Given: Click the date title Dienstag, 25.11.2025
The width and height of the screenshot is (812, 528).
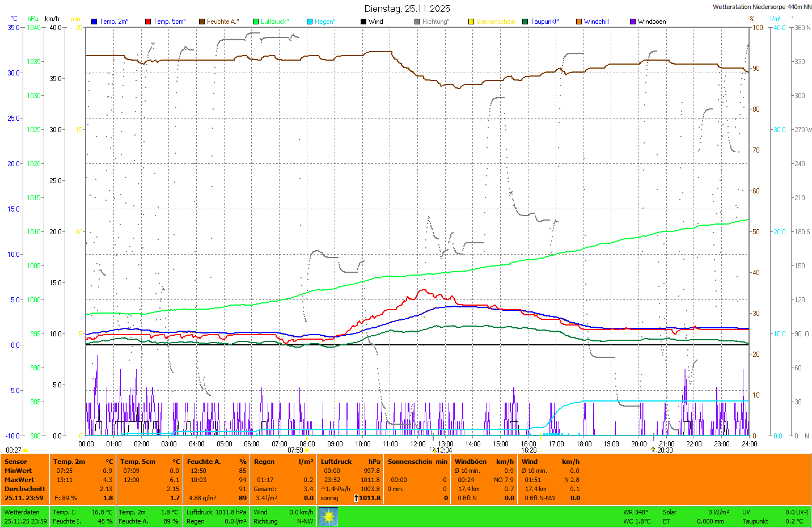Looking at the screenshot, I should pyautogui.click(x=407, y=9).
